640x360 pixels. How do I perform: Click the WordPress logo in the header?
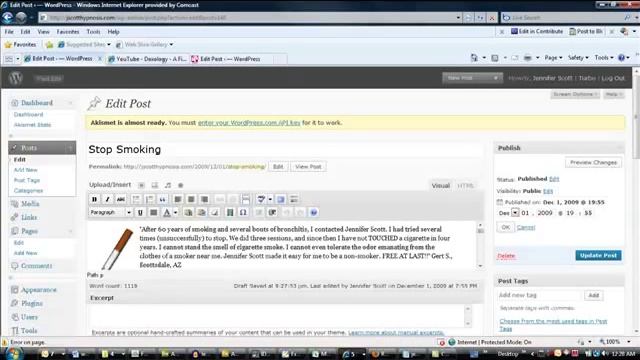pos(16,78)
